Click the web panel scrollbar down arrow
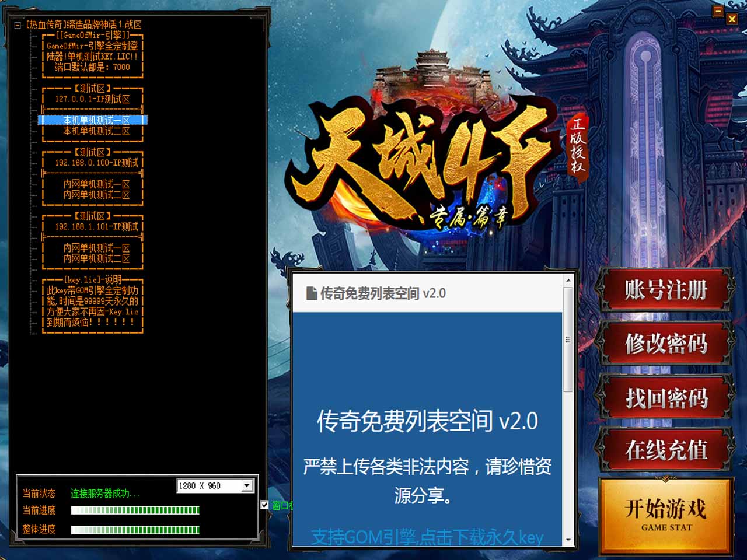 [x=568, y=540]
